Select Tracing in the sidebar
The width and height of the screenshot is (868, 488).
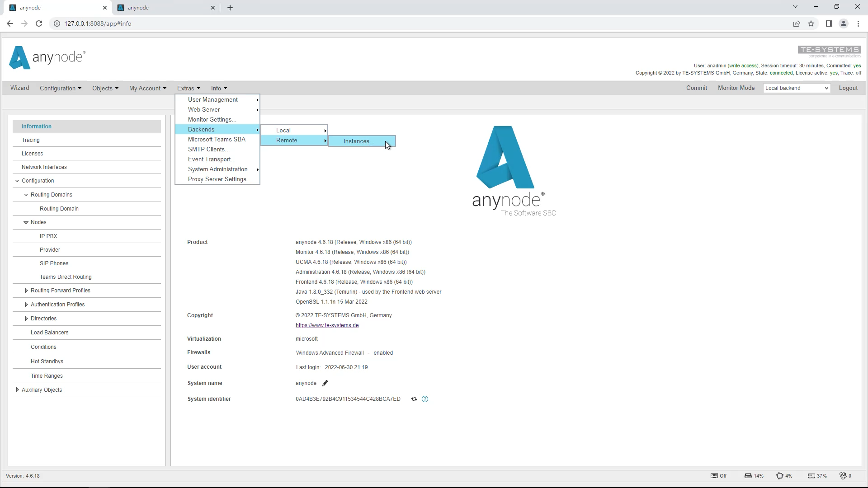[87, 140]
